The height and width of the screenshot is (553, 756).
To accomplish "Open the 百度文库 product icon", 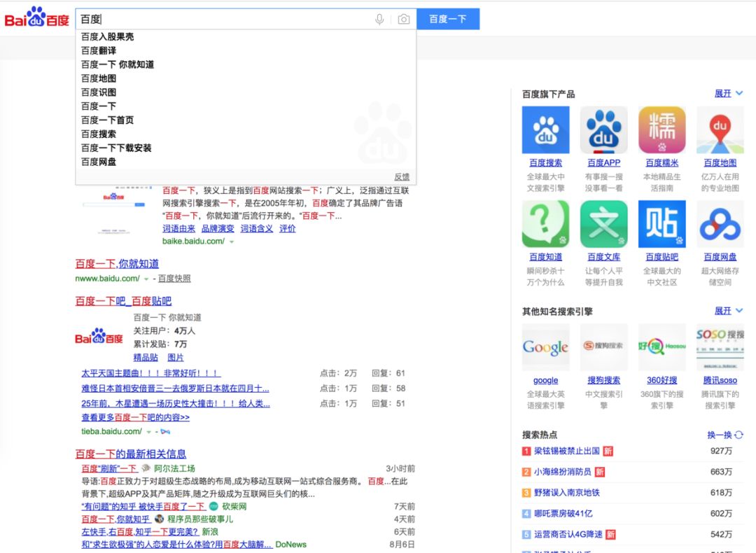I will coord(603,224).
